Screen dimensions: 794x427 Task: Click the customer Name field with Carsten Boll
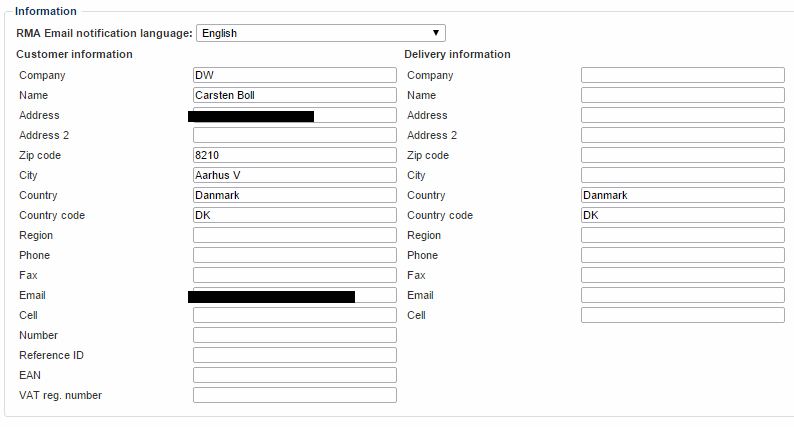coord(294,95)
